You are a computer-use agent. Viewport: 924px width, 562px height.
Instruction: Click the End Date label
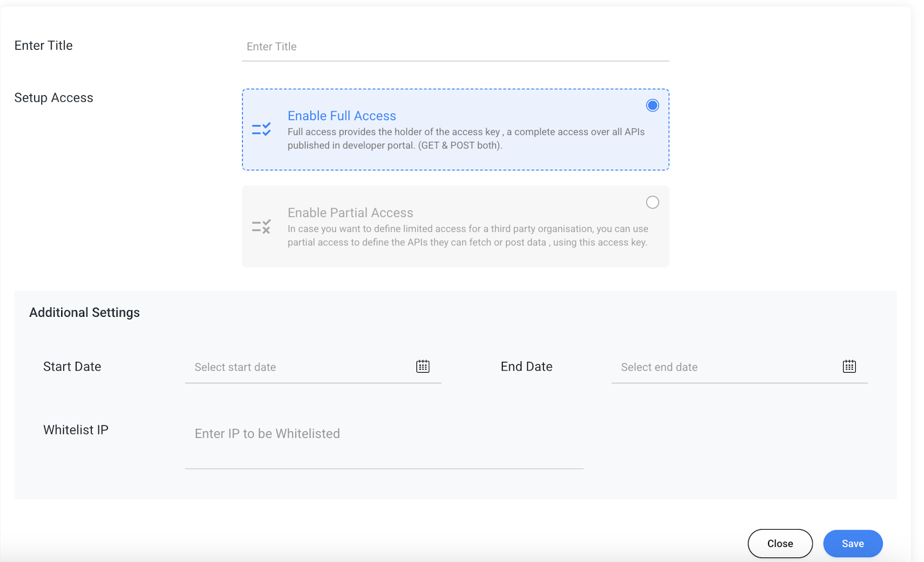point(526,367)
